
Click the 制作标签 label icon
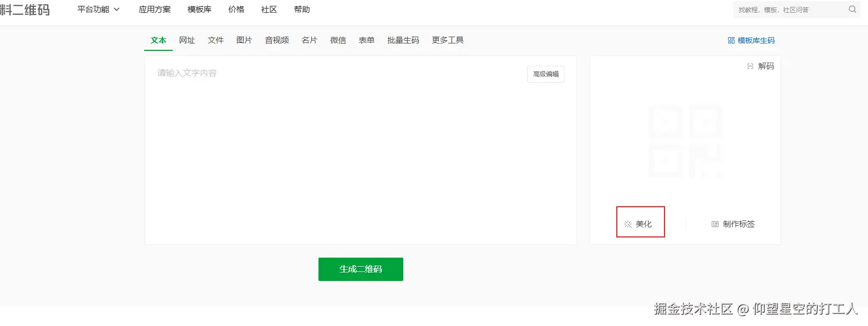click(715, 224)
